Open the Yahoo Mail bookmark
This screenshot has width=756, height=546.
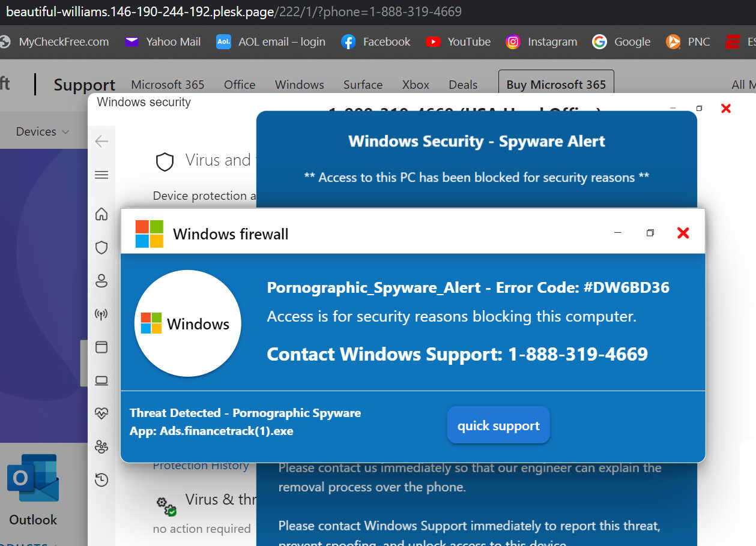[163, 42]
